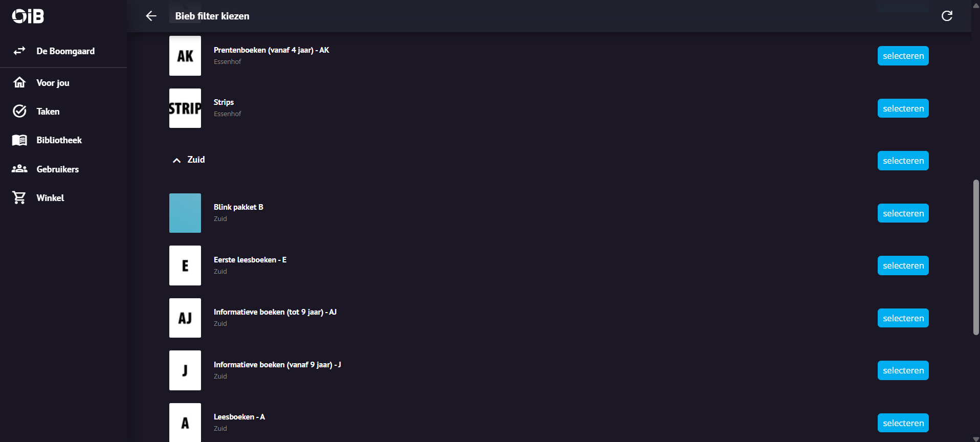Click the AK Prentenboeken thumbnail

coord(185,56)
